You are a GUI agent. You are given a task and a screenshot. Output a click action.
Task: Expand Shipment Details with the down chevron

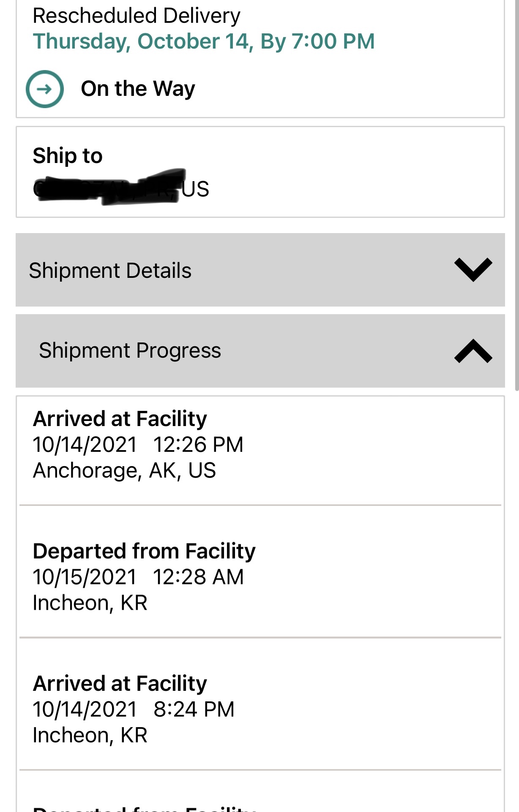[x=473, y=269]
